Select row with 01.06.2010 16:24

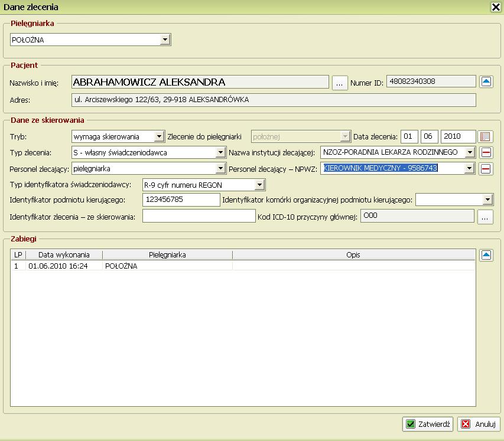tap(243, 266)
